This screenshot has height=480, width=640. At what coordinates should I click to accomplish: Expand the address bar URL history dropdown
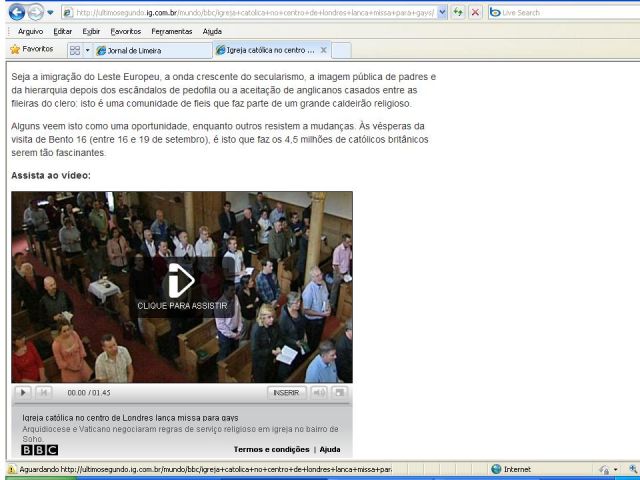pos(443,13)
